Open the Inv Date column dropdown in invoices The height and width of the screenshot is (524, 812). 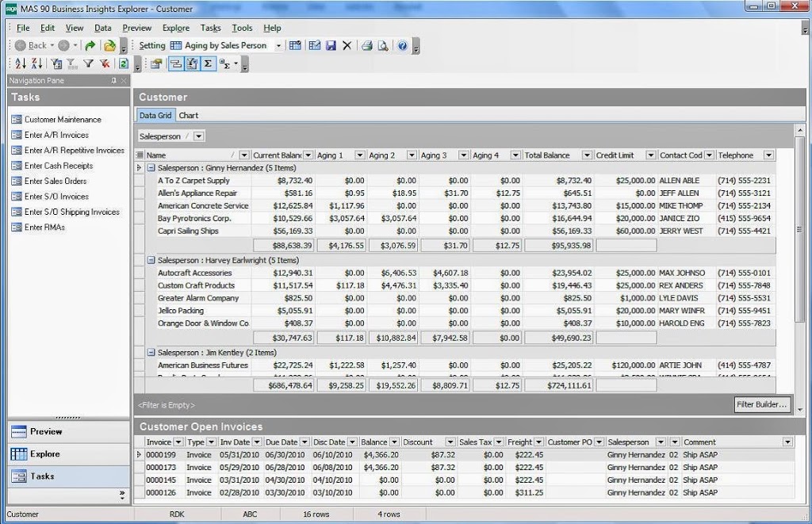tap(257, 442)
